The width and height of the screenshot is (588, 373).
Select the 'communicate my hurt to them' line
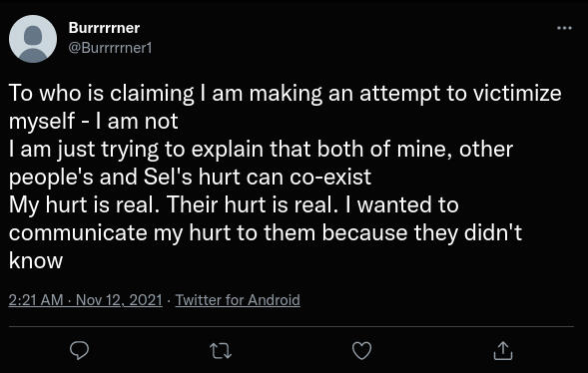click(266, 232)
